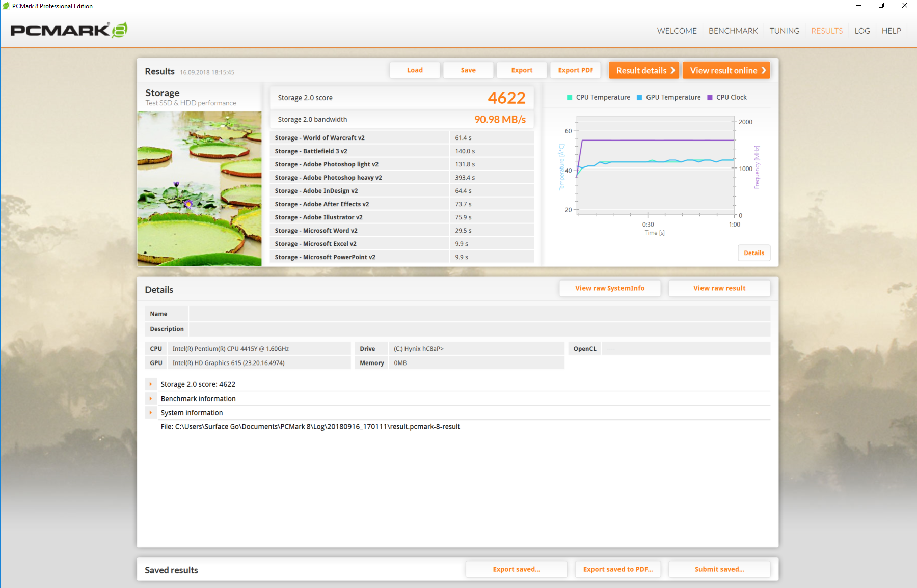Image resolution: width=917 pixels, height=588 pixels.
Task: Click the Intel Pentium CPU 4415Y value
Action: (x=231, y=349)
